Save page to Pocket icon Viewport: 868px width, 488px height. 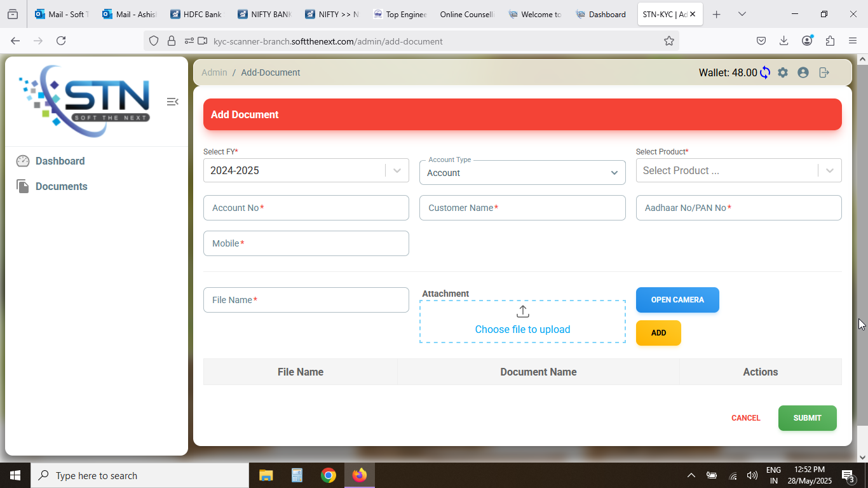pyautogui.click(x=761, y=41)
